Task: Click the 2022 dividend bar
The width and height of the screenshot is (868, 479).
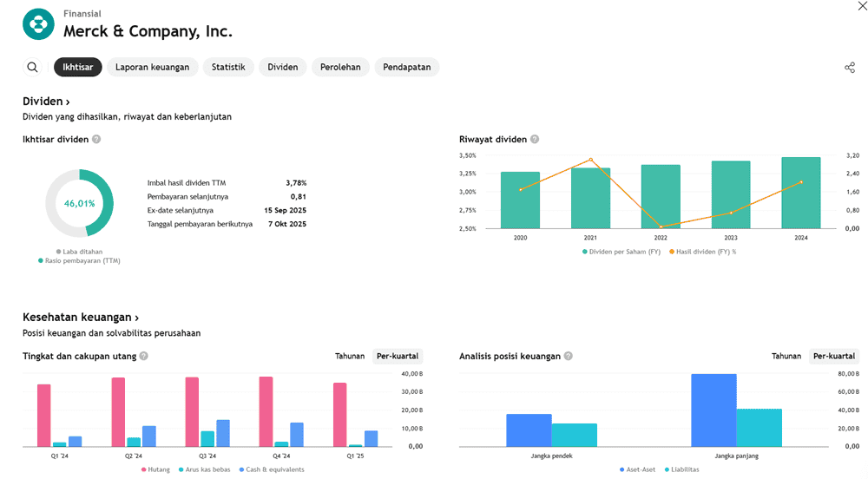Action: pos(661,196)
